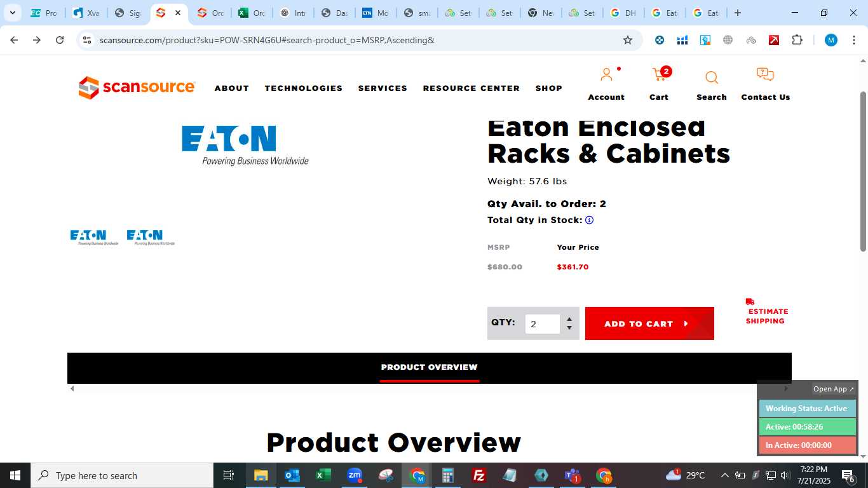Open the shopping Cart icon

[x=659, y=75]
